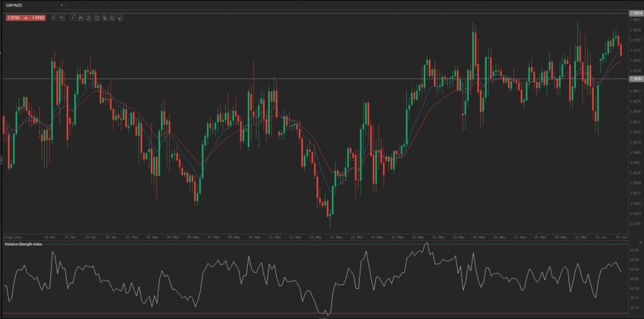The width and height of the screenshot is (644, 319).
Task: Click the 1.9769 buy price button
Action: 38,18
